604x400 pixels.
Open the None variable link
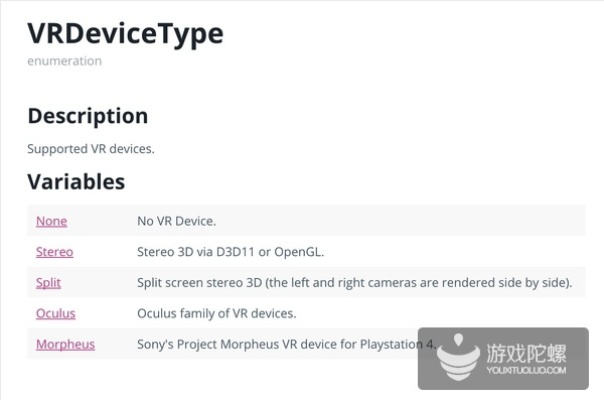pos(51,221)
